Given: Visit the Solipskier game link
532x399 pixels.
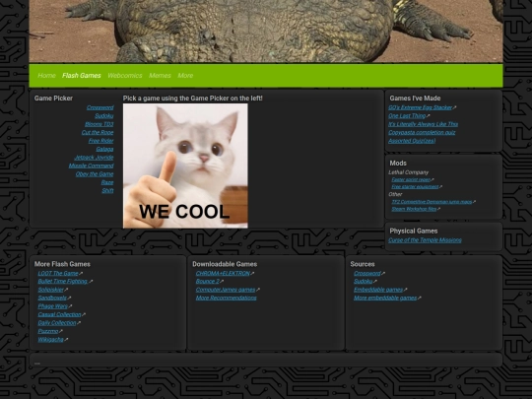Looking at the screenshot, I should [x=51, y=290].
